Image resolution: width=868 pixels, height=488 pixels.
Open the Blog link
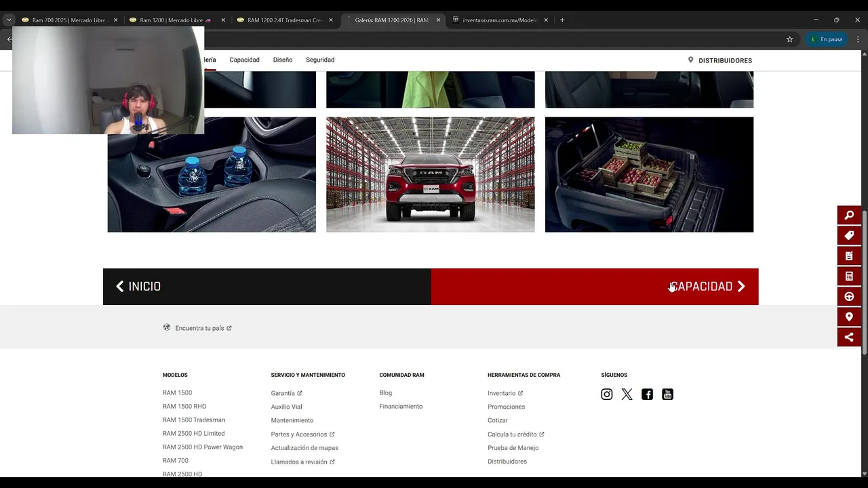click(386, 393)
